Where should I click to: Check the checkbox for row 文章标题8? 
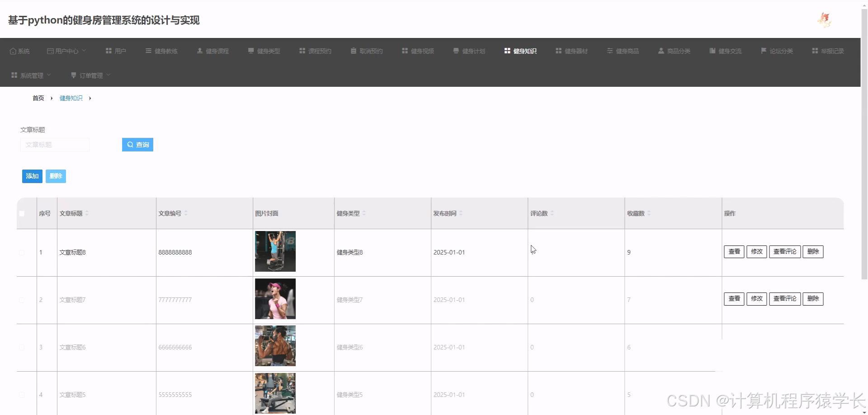click(x=22, y=252)
